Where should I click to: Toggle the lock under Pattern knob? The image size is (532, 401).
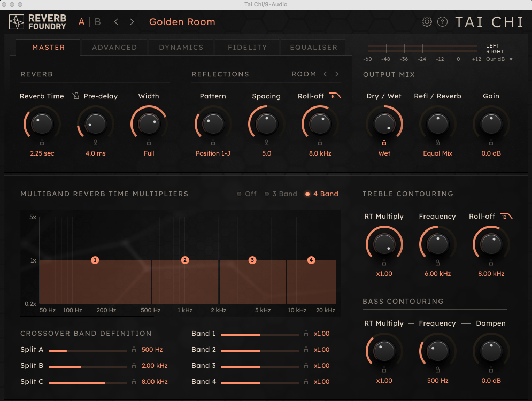pyautogui.click(x=213, y=142)
